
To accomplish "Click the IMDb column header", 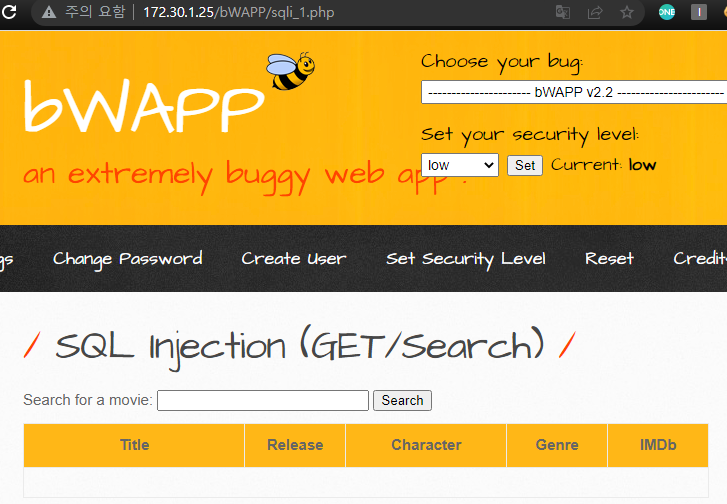I will pyautogui.click(x=658, y=445).
